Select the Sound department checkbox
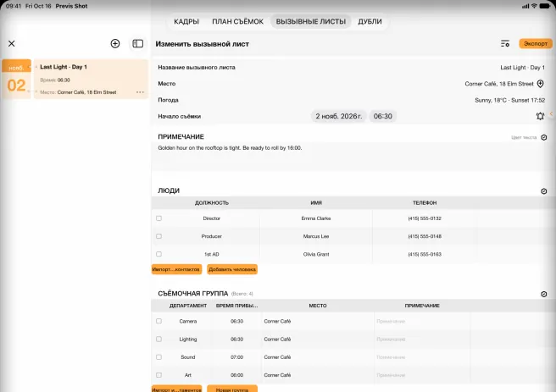Screen dimensions: 556x392 [158, 357]
